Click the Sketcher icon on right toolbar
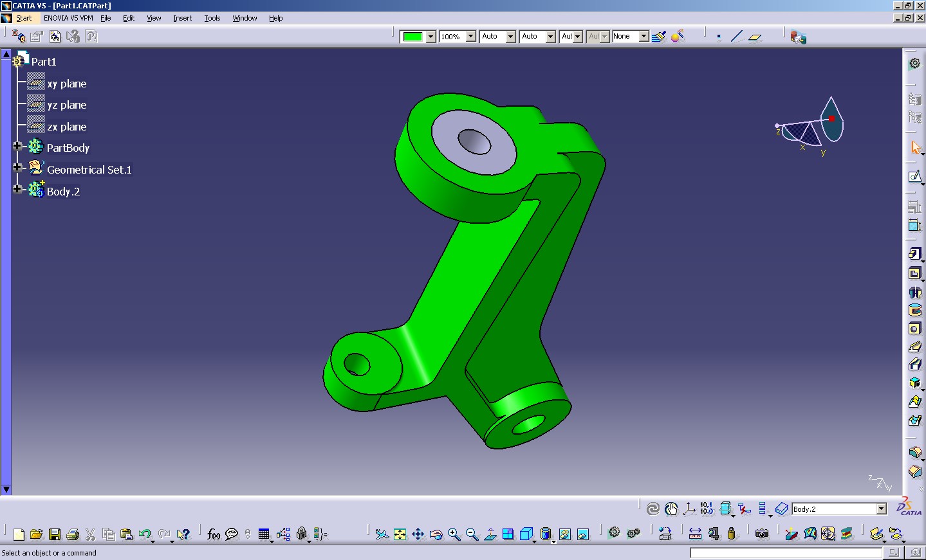This screenshot has width=926, height=560. [x=915, y=177]
